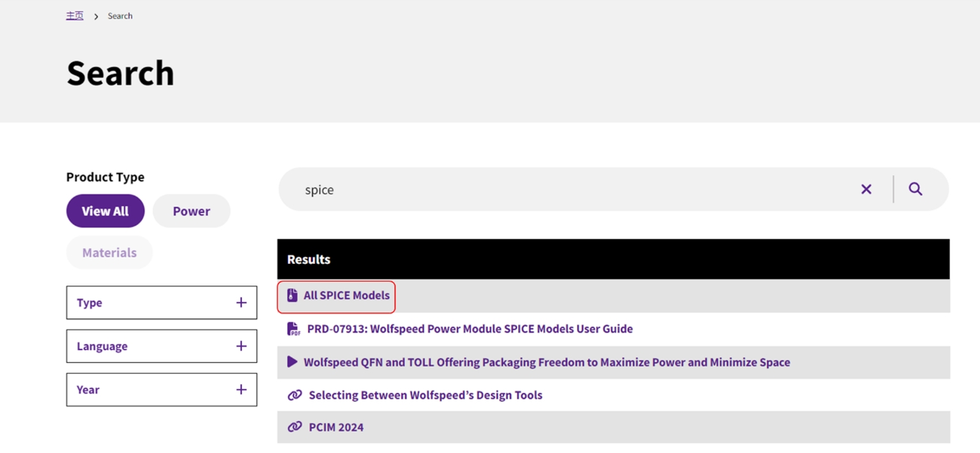The height and width of the screenshot is (453, 980).
Task: Click the PDF icon beside PRD-07913
Action: tap(293, 329)
